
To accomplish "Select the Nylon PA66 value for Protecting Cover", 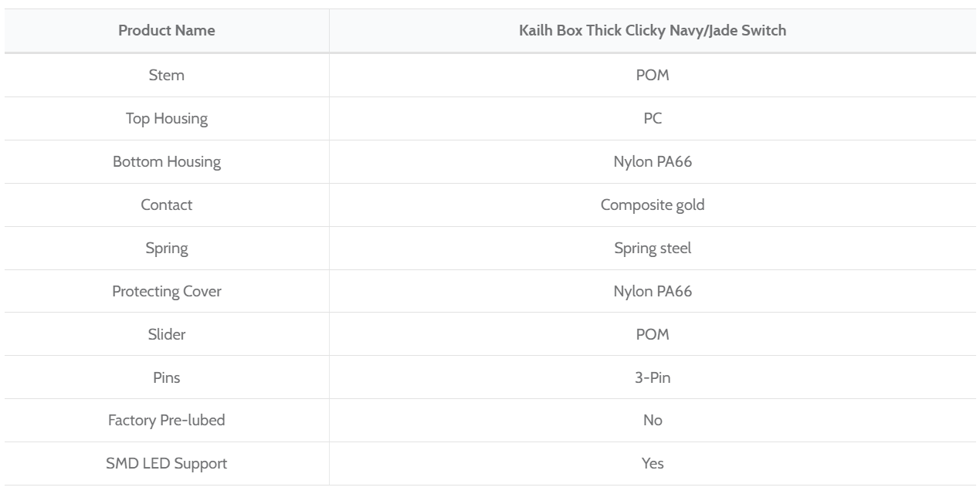I will click(x=653, y=291).
